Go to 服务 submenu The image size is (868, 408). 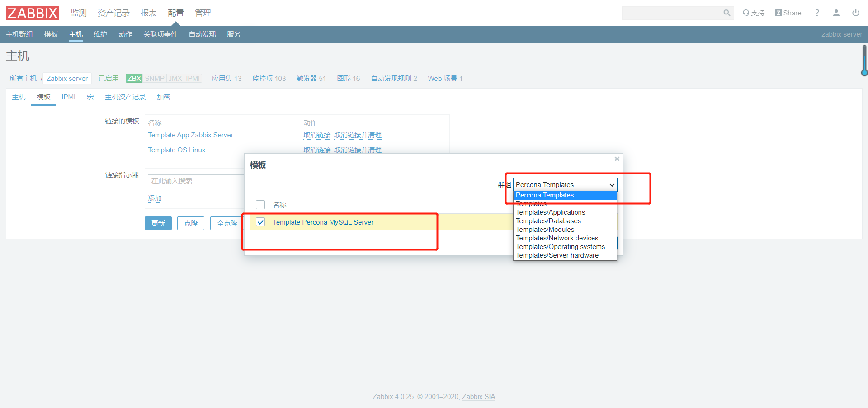(234, 34)
